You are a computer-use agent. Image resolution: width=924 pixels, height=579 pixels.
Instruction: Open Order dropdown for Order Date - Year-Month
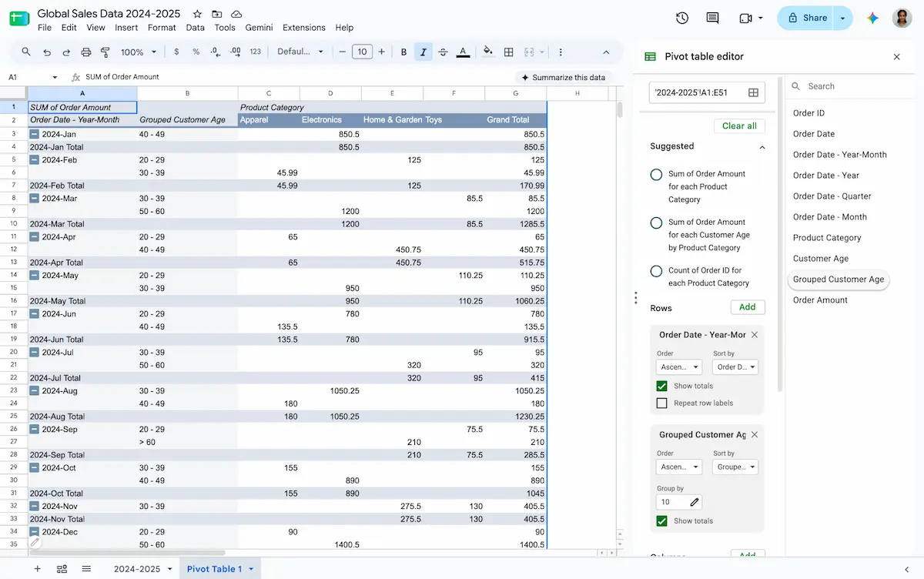point(678,367)
